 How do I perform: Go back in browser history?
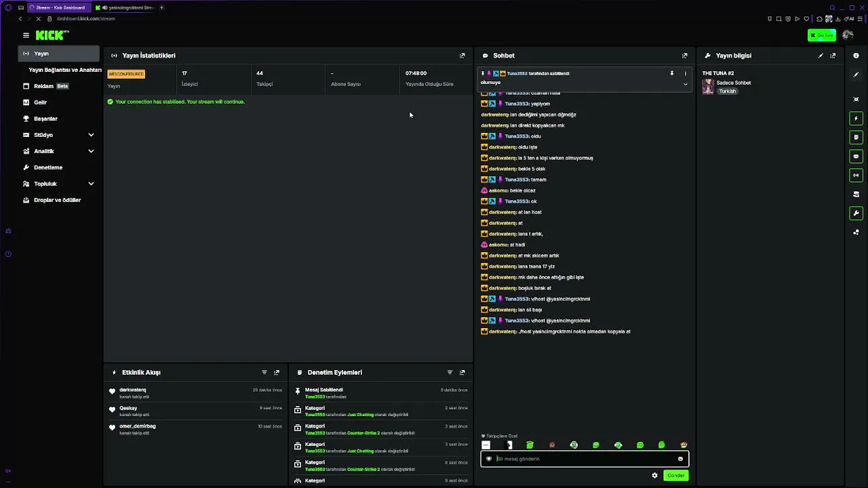[20, 19]
